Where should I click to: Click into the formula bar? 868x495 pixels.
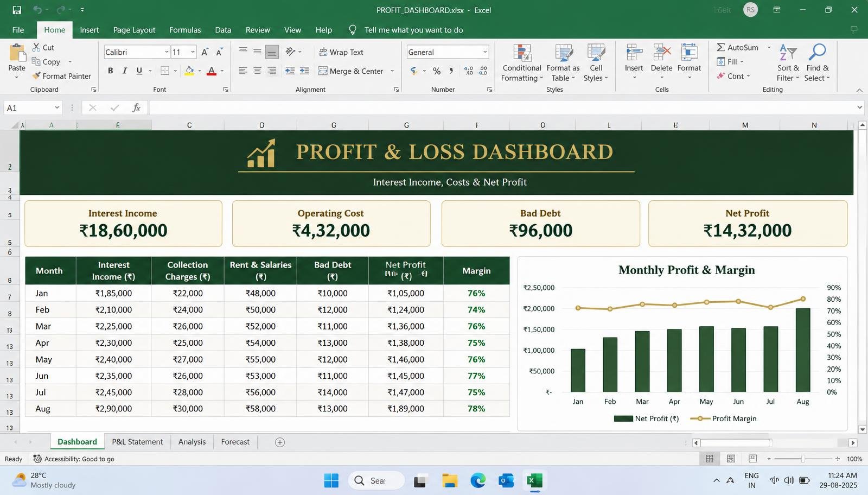[x=503, y=107]
